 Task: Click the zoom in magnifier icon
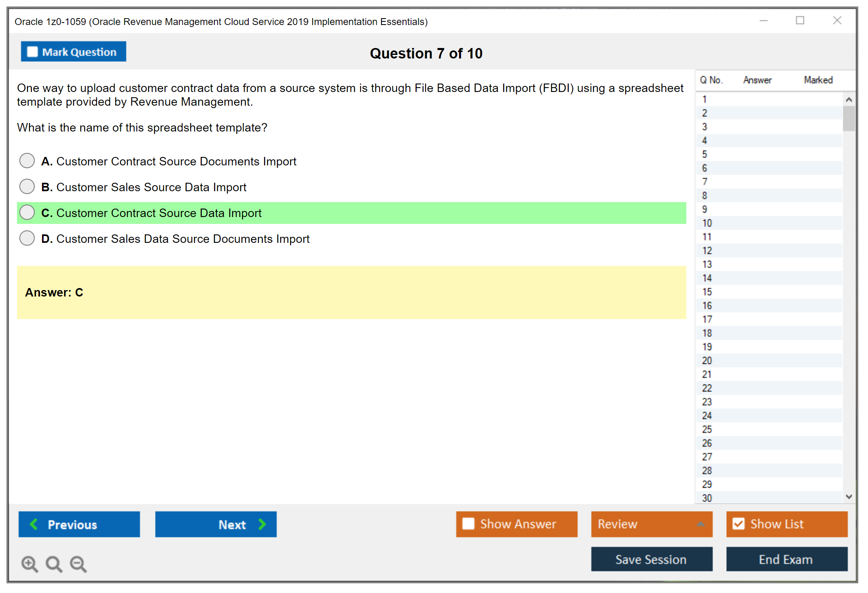(29, 564)
